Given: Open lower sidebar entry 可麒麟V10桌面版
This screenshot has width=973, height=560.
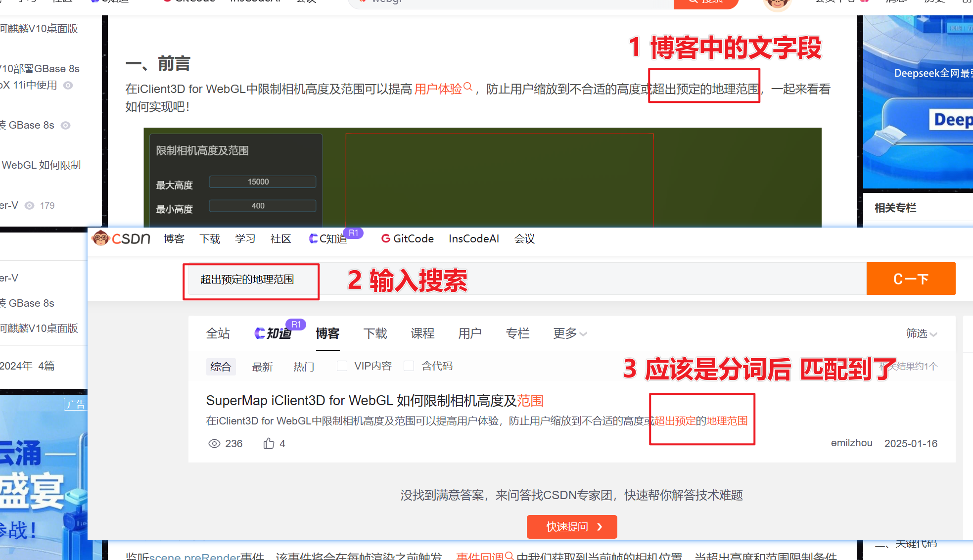Looking at the screenshot, I should pos(39,328).
